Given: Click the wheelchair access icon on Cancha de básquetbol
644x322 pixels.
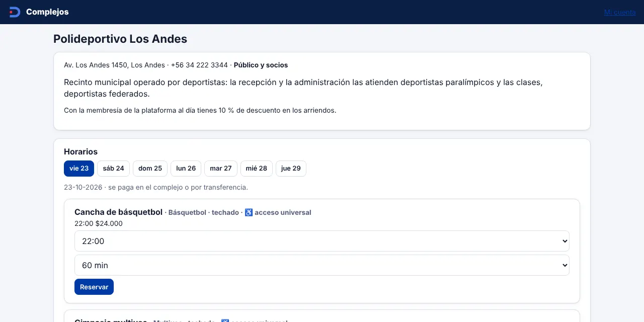Looking at the screenshot, I should coord(249,212).
